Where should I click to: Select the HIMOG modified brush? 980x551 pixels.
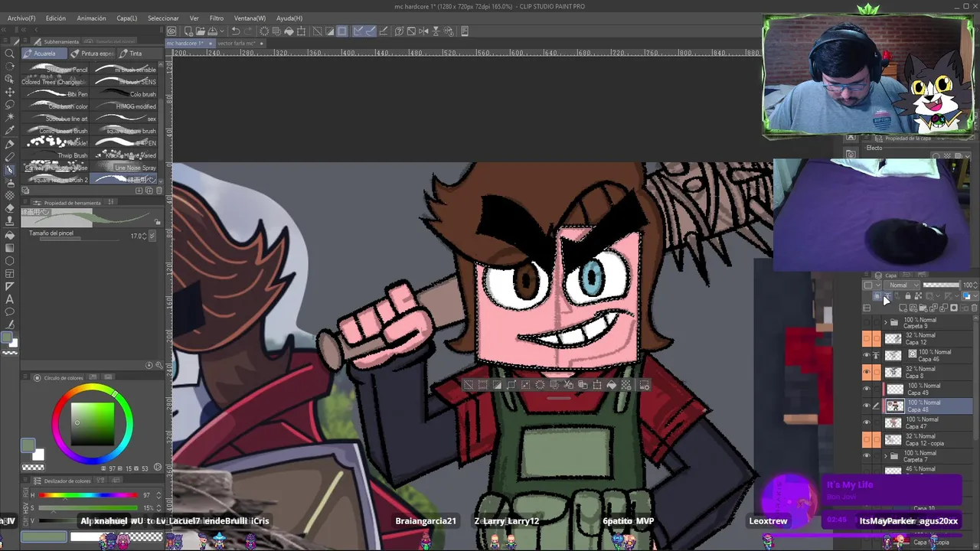click(124, 106)
